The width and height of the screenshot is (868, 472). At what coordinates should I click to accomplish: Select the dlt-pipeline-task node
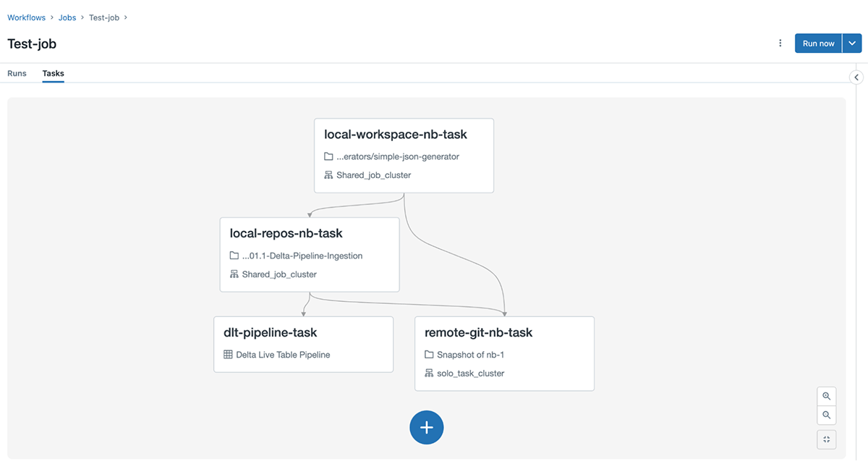click(x=303, y=344)
